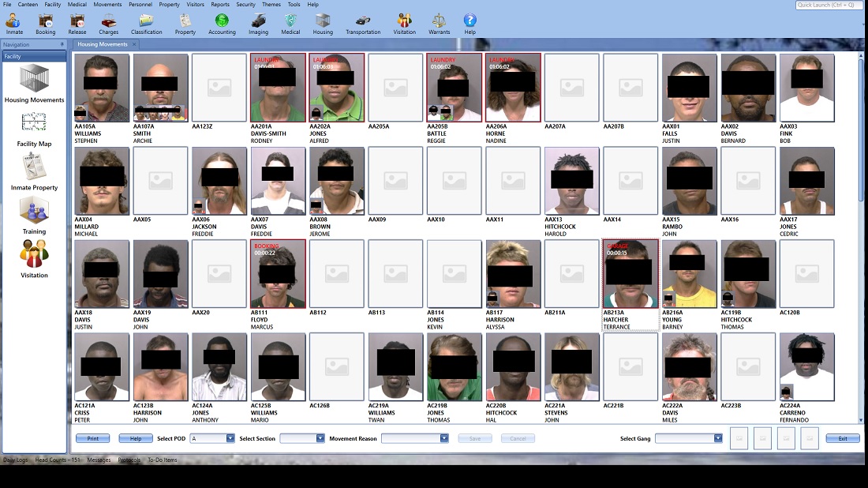Image resolution: width=868 pixels, height=488 pixels.
Task: Expand the Select POD dropdown
Action: point(230,438)
